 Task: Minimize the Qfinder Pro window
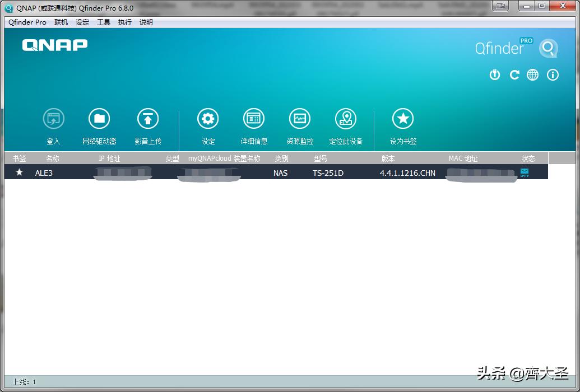click(x=526, y=6)
